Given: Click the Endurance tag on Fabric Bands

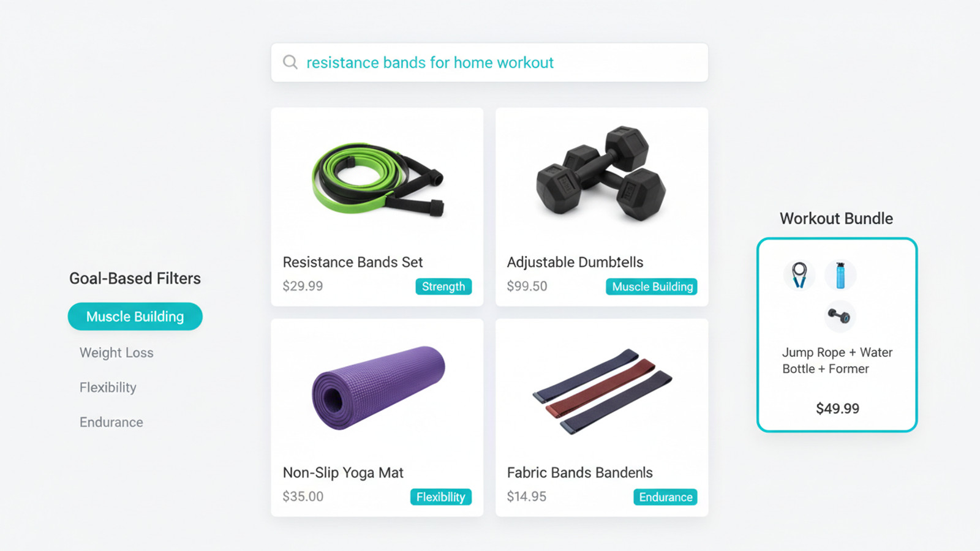Looking at the screenshot, I should (665, 497).
